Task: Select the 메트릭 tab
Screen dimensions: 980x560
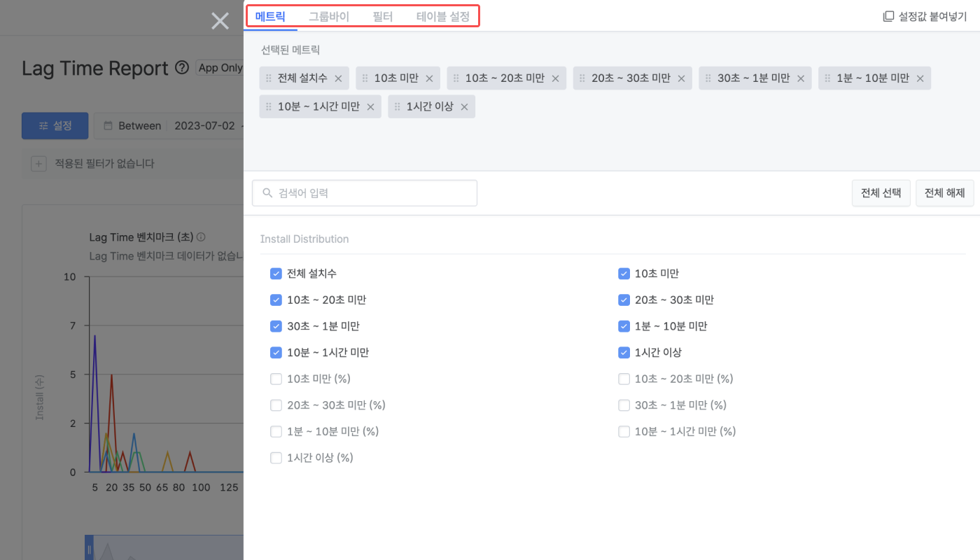Action: point(270,16)
